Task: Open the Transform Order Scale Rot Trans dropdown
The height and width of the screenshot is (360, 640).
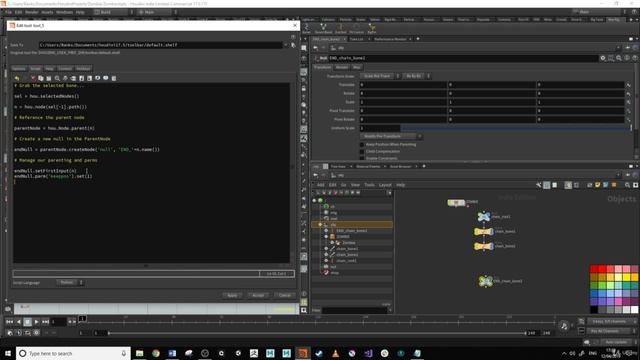Action: point(380,76)
